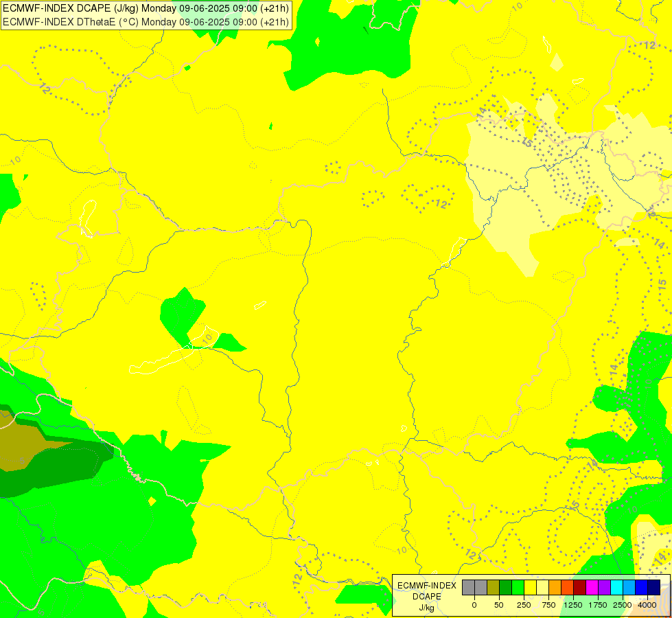The image size is (672, 618).
Task: Select the bright green legend swatch
Action: (x=518, y=588)
